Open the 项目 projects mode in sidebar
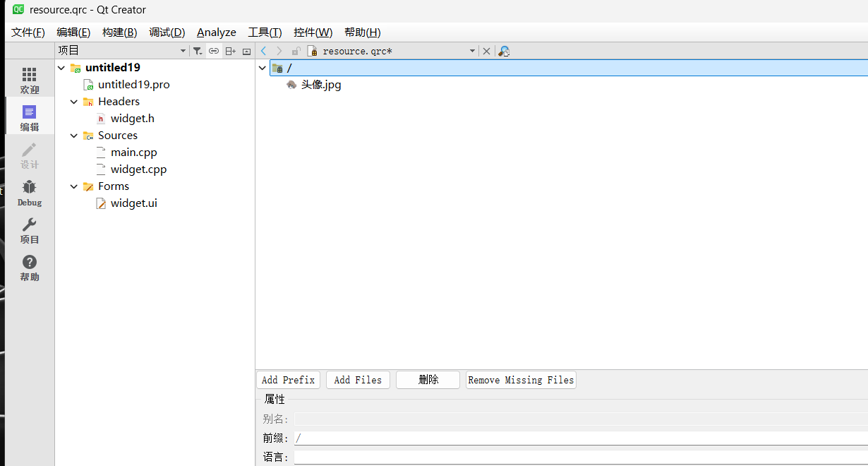 (x=29, y=229)
